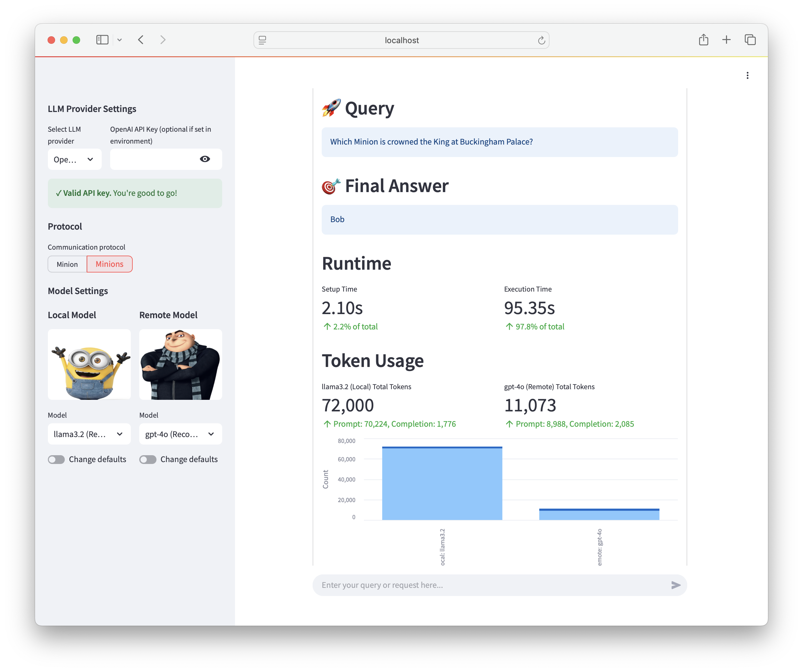Click the page settings icon in address bar
This screenshot has height=672, width=803.
(x=262, y=40)
